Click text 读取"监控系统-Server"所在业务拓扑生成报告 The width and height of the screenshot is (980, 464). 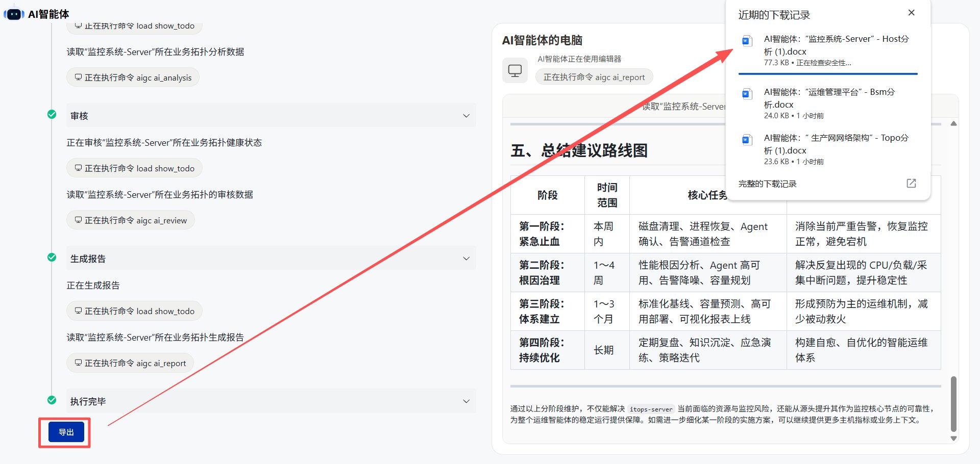155,337
